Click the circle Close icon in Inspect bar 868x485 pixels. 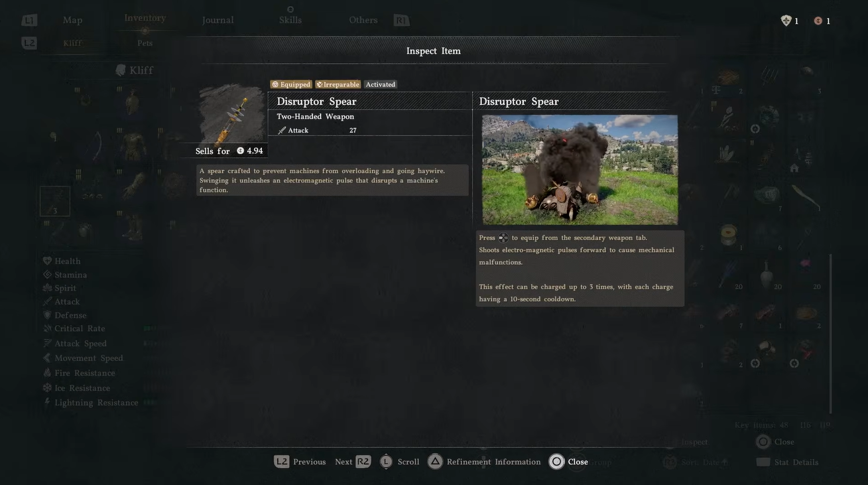point(556,462)
